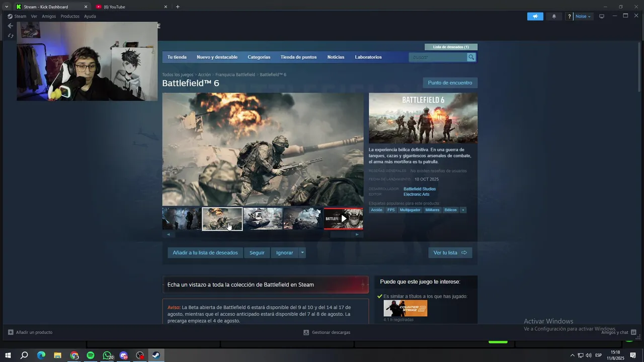Click the Seguir button
Image resolution: width=644 pixels, height=362 pixels.
(257, 253)
